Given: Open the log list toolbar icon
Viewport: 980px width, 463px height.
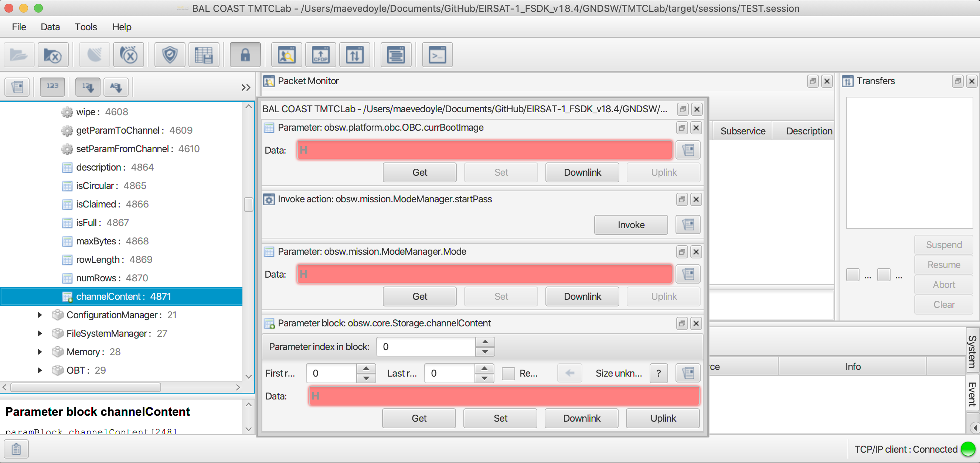Looking at the screenshot, I should 396,55.
